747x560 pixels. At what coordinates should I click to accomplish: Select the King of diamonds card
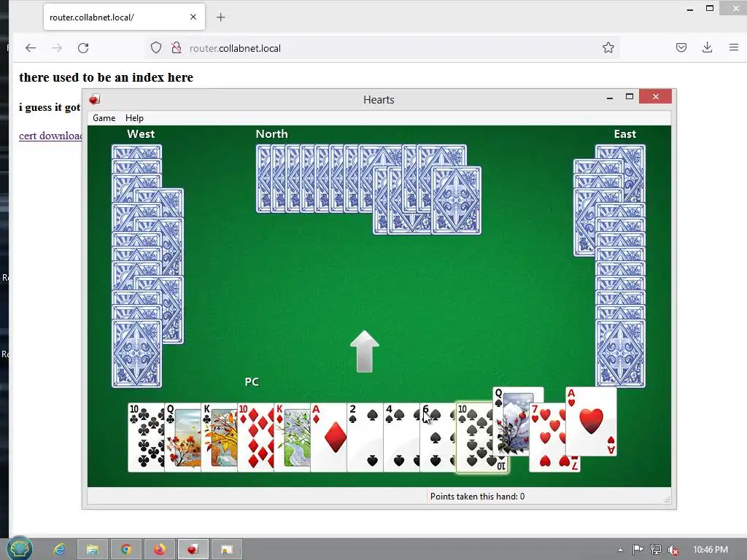pos(292,437)
